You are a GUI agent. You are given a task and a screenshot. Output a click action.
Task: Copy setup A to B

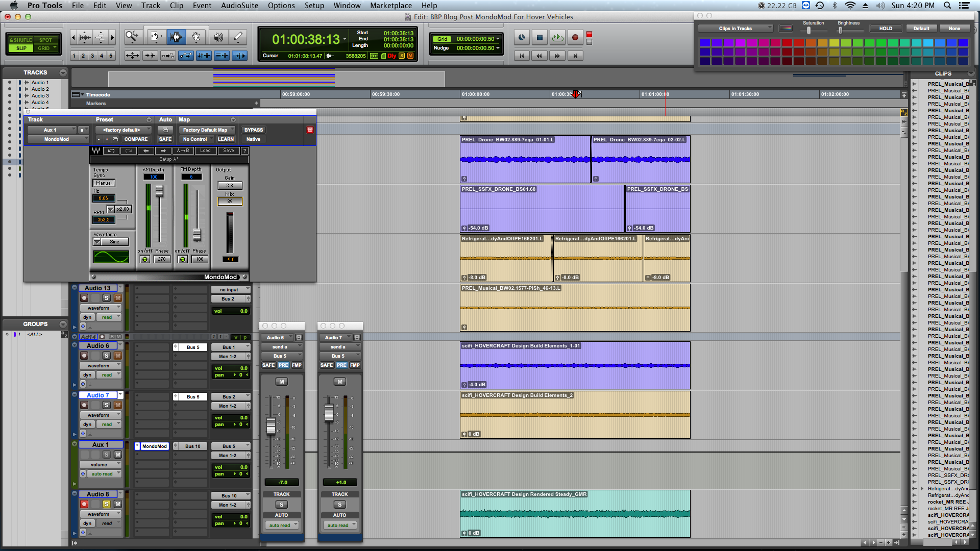click(x=183, y=151)
